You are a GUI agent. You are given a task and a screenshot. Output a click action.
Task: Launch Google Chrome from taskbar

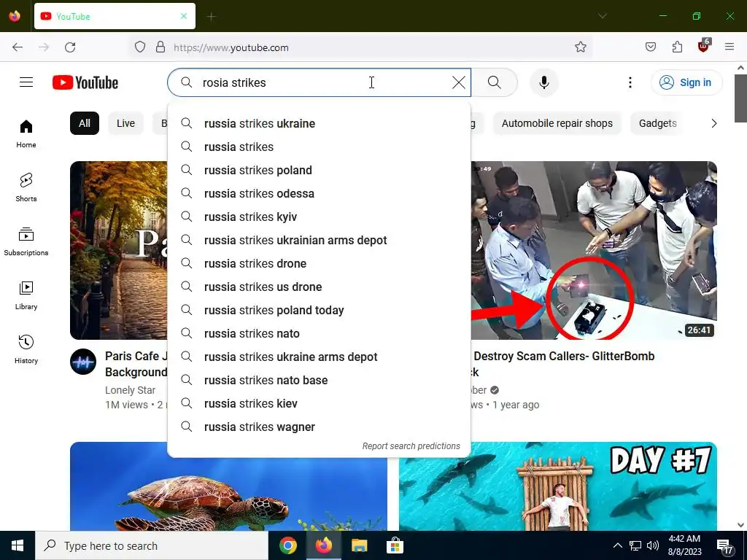pyautogui.click(x=287, y=545)
